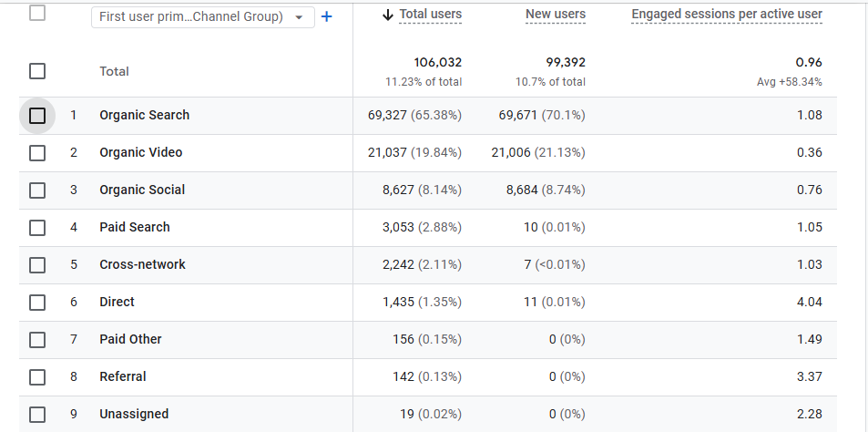Screen dimensions: 868x432
Task: Check the Total row checkbox
Action: tap(37, 71)
